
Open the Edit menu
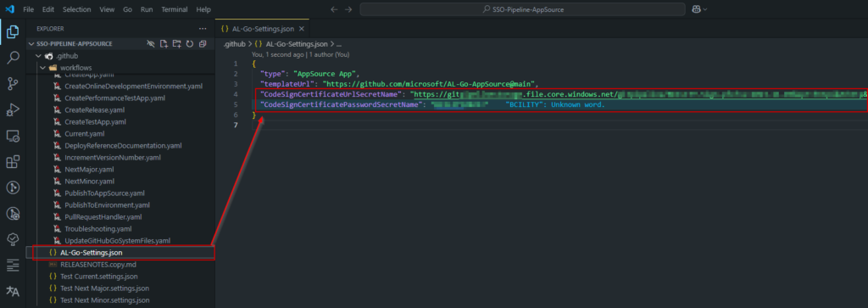[48, 9]
